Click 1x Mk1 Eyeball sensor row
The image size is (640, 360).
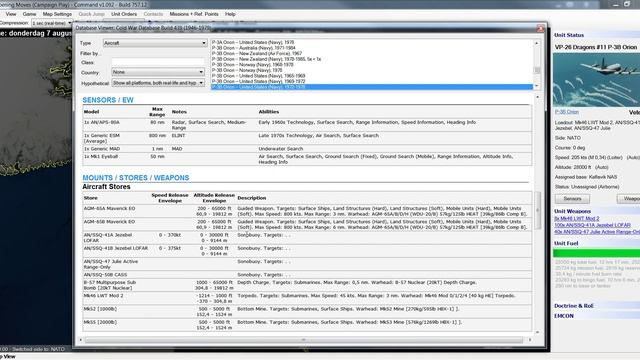307,159
